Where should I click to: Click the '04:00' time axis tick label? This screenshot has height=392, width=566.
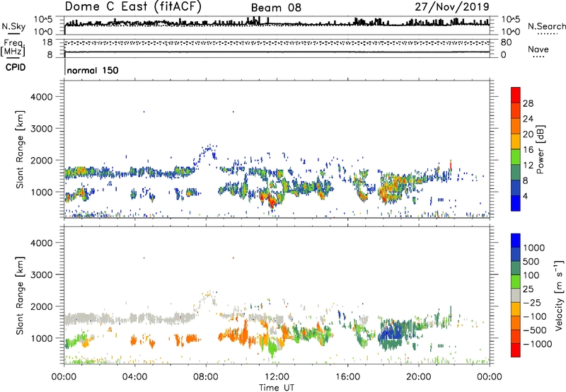134,377
